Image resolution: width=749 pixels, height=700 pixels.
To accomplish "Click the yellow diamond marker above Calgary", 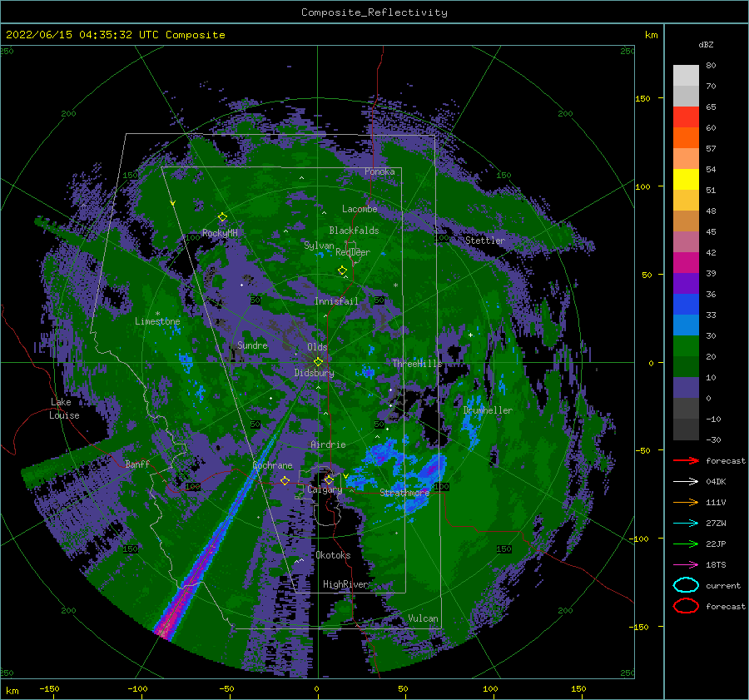I will 329,479.
